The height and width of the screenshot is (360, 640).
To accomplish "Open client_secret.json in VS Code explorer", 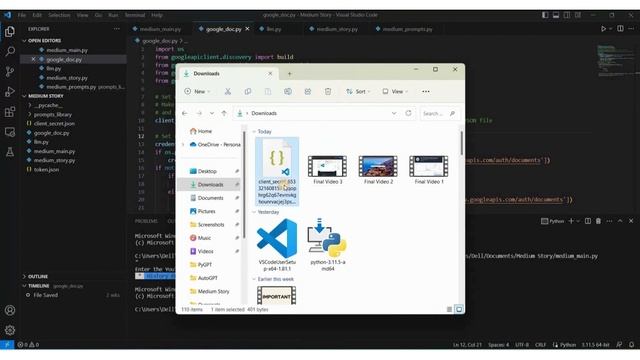I will [x=54, y=123].
